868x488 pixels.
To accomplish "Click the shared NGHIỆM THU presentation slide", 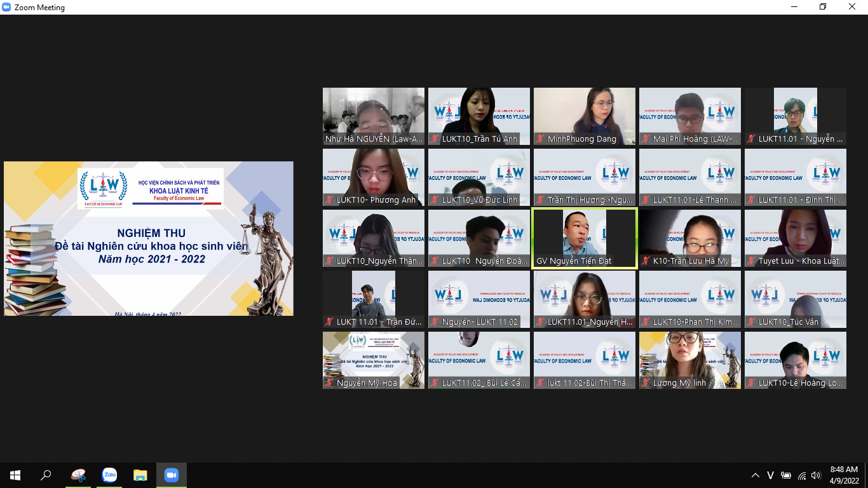I will coord(149,238).
